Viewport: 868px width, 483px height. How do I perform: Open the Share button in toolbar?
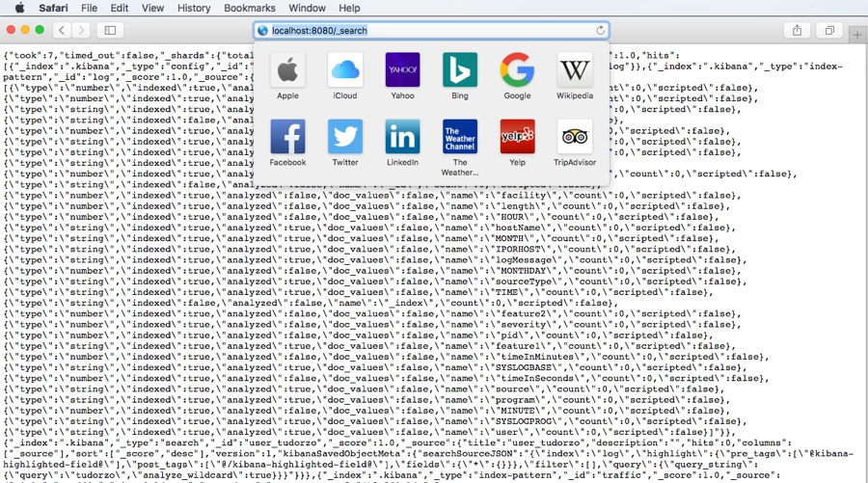point(798,31)
